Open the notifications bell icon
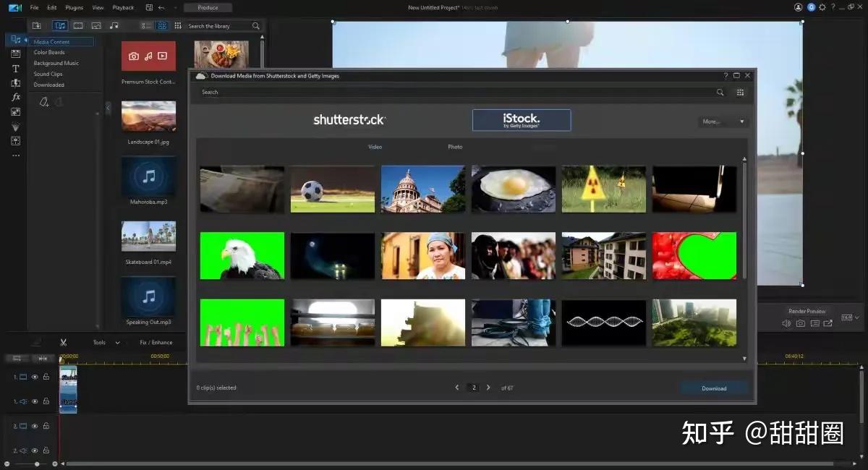 (812, 7)
